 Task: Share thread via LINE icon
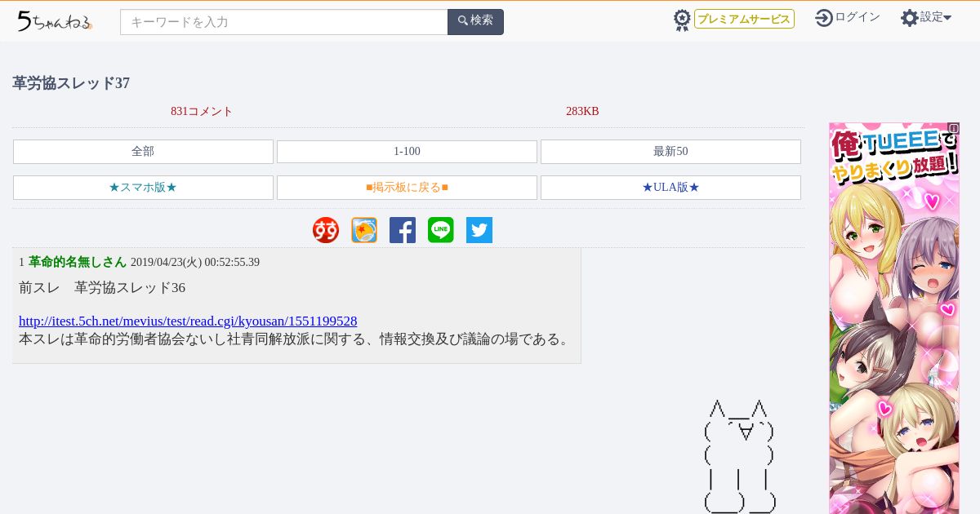coord(441,230)
